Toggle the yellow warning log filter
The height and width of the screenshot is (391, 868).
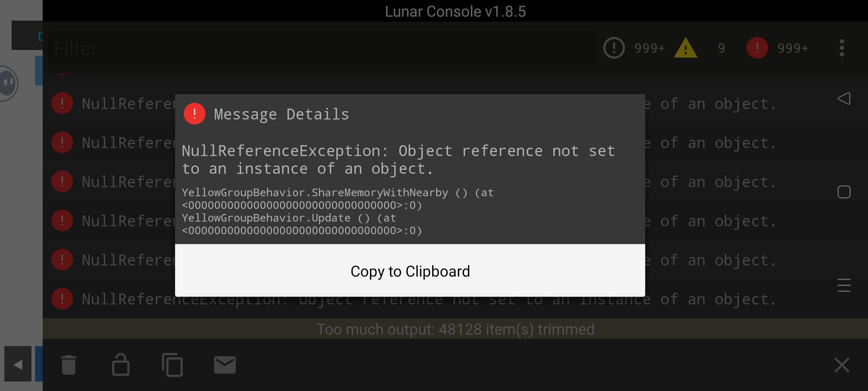pyautogui.click(x=699, y=48)
